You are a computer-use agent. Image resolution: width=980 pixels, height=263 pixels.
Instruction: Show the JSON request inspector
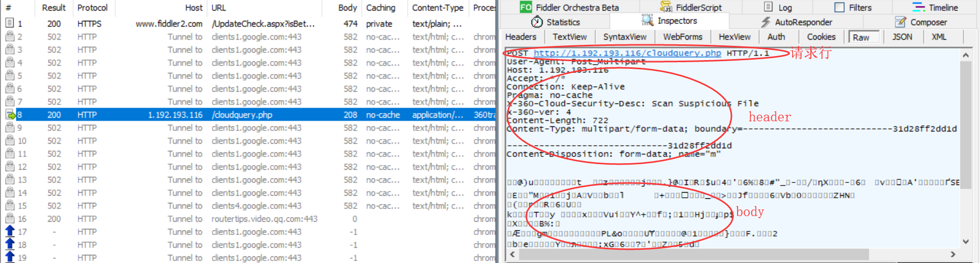902,37
